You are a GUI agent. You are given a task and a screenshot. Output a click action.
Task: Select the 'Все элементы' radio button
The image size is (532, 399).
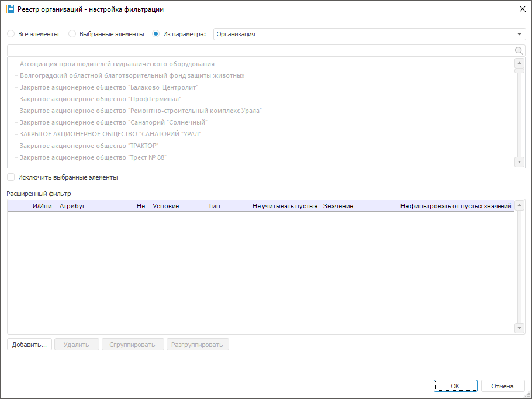click(11, 34)
